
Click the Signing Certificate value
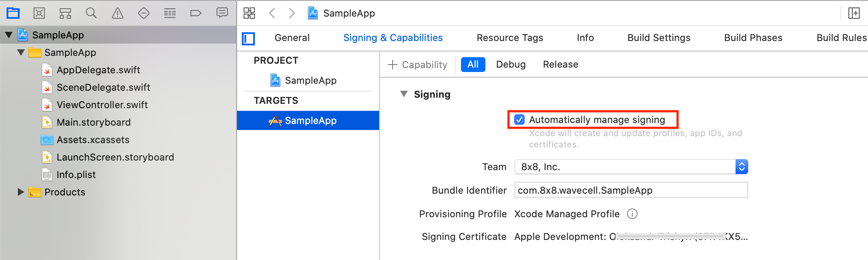click(x=631, y=236)
